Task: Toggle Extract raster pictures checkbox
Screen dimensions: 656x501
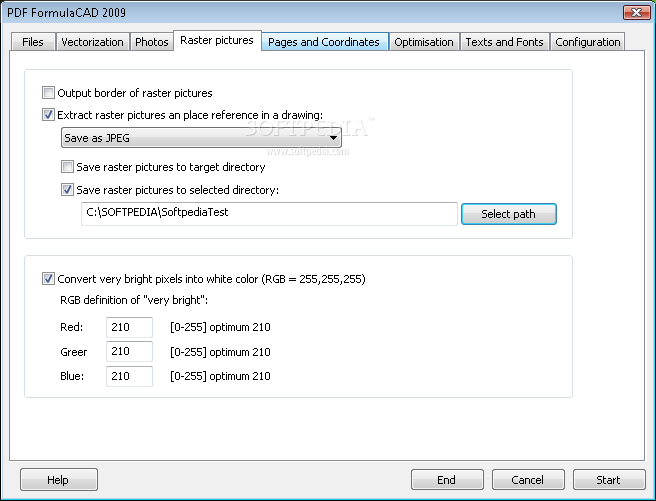Action: (x=48, y=115)
